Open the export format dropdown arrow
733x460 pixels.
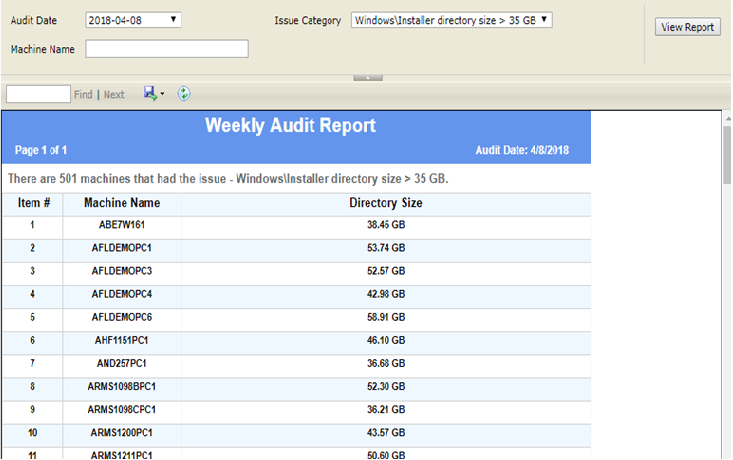162,94
